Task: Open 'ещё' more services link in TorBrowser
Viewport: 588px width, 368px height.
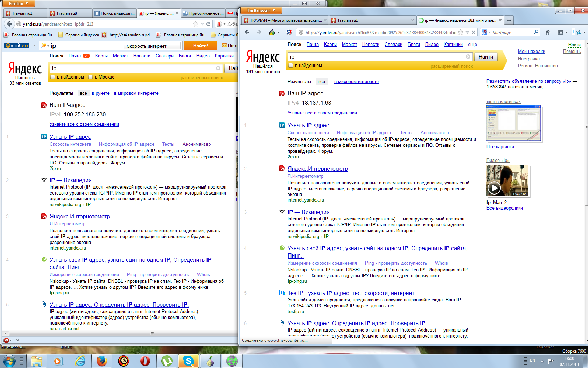Action: [472, 45]
